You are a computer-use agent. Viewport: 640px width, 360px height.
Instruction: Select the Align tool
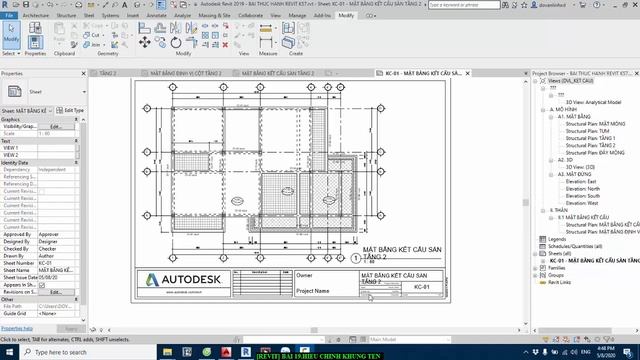(144, 28)
